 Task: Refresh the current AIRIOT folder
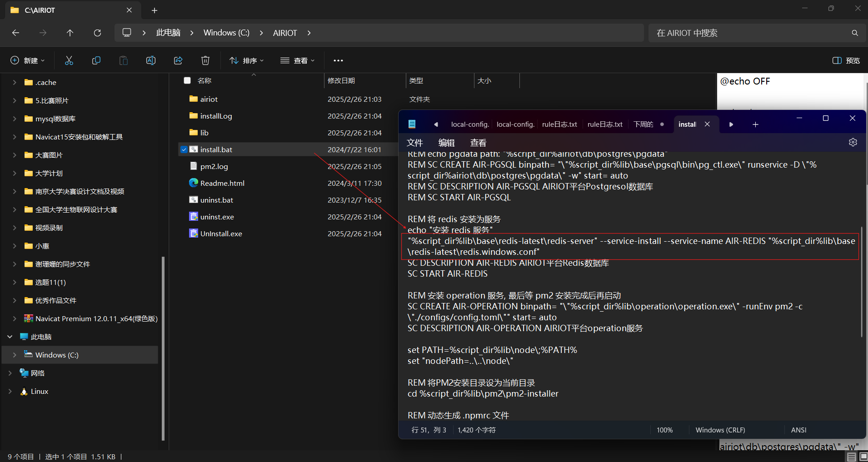(97, 33)
